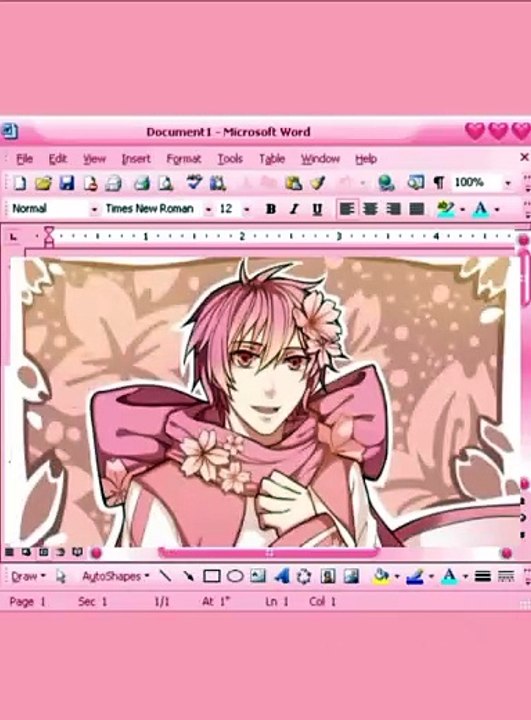Viewport: 531px width, 720px height.
Task: Toggle Italic formatting
Action: pos(294,209)
